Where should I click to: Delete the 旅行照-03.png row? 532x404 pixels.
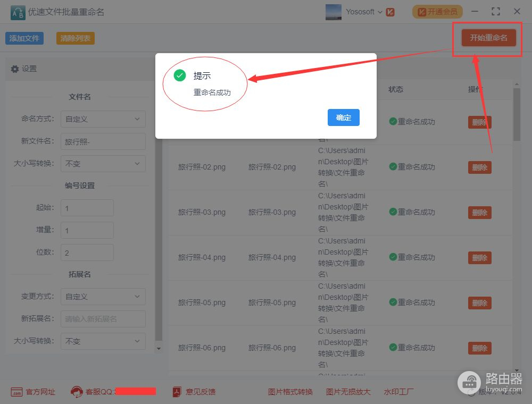(479, 213)
